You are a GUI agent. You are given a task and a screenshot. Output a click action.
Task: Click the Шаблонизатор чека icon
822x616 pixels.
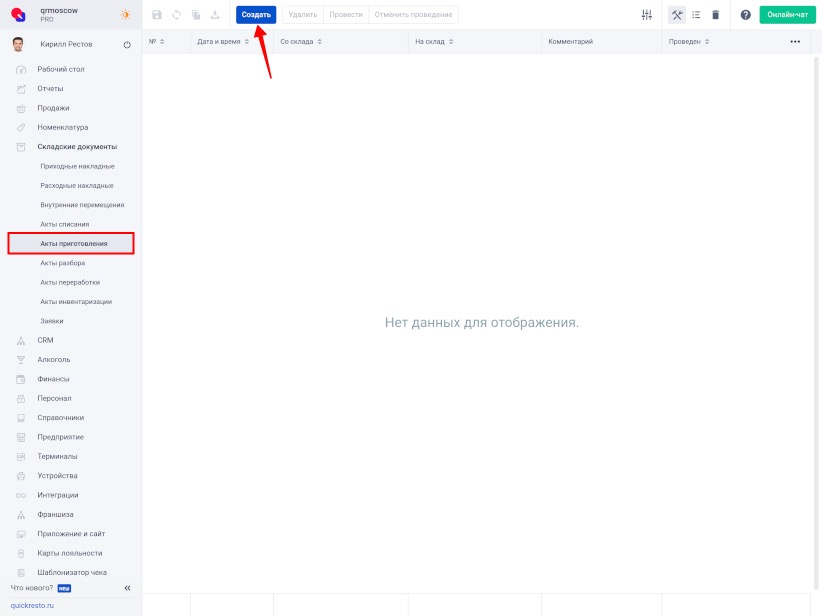point(21,573)
